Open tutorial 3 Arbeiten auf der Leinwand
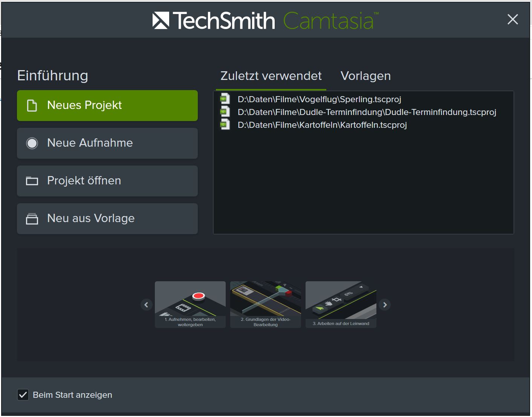Viewport: 532px width, 417px height. tap(341, 305)
